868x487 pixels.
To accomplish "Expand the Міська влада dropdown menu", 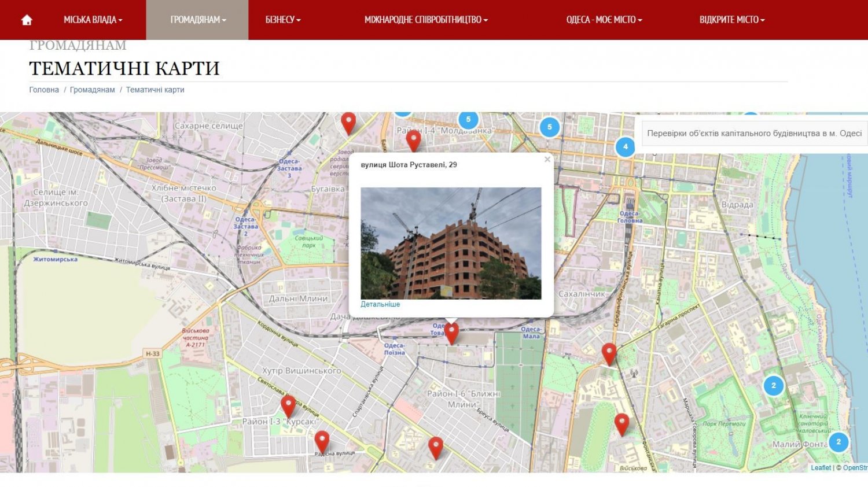I will coord(93,20).
